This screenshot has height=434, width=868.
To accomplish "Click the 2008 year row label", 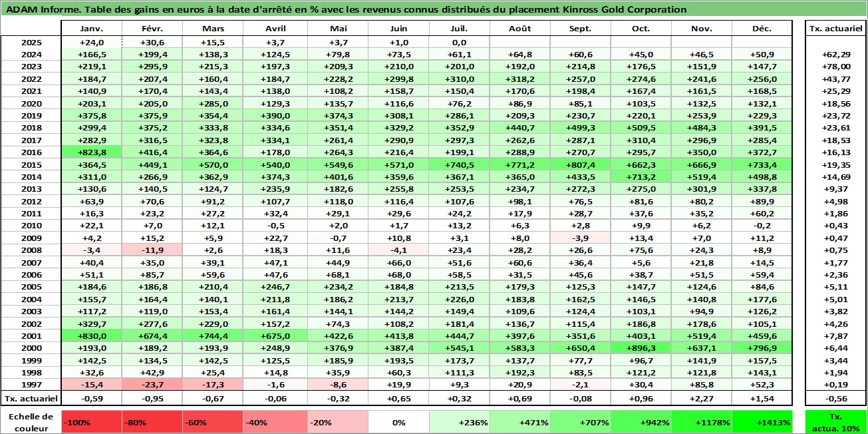I will (x=31, y=250).
